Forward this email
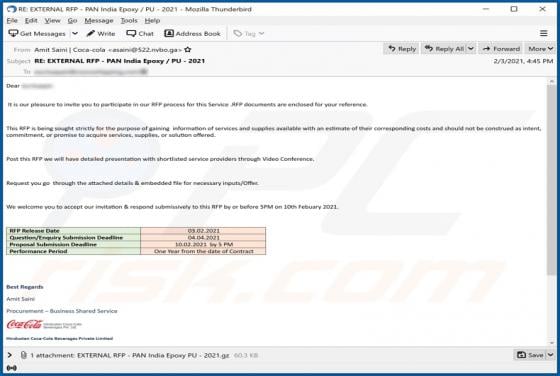560x376 pixels. [501, 49]
